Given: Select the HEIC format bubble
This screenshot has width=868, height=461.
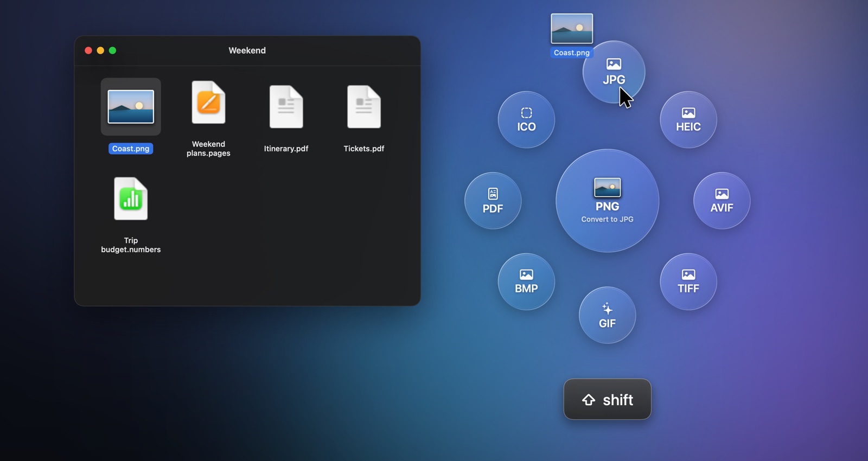Looking at the screenshot, I should 688,119.
